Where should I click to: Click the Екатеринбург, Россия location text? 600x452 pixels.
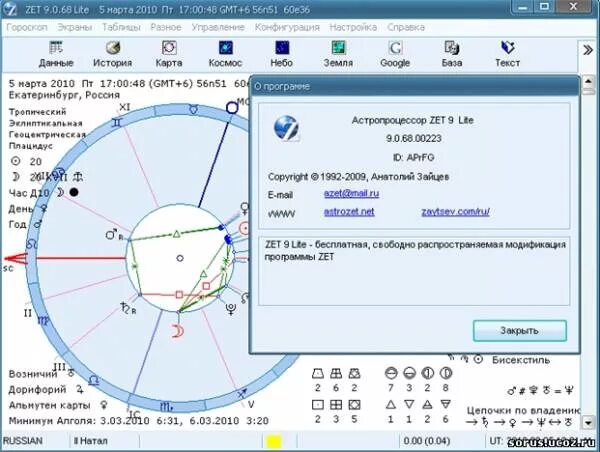pos(64,95)
